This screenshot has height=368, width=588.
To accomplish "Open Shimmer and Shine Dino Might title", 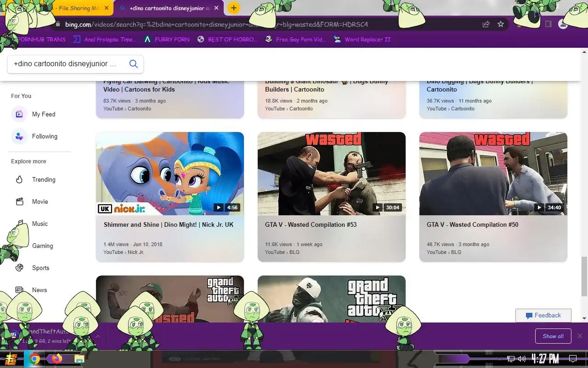I will (169, 224).
